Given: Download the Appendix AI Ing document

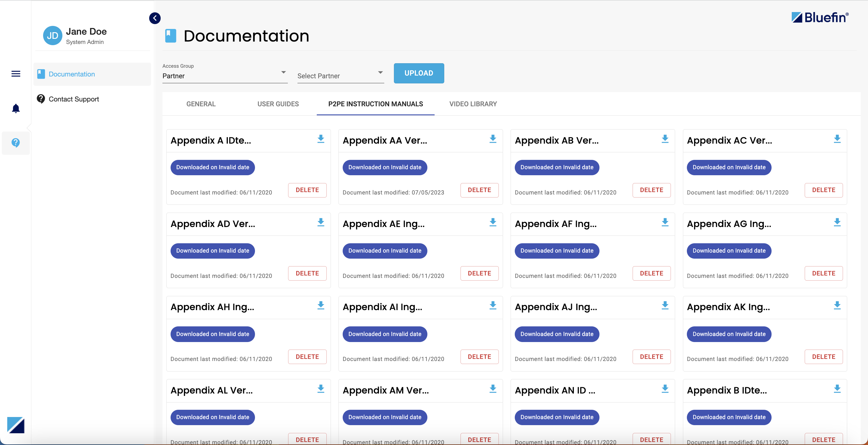Looking at the screenshot, I should [493, 306].
